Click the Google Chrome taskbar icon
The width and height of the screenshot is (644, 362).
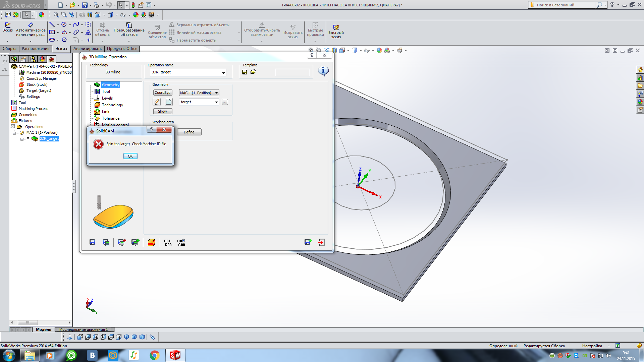coord(154,355)
